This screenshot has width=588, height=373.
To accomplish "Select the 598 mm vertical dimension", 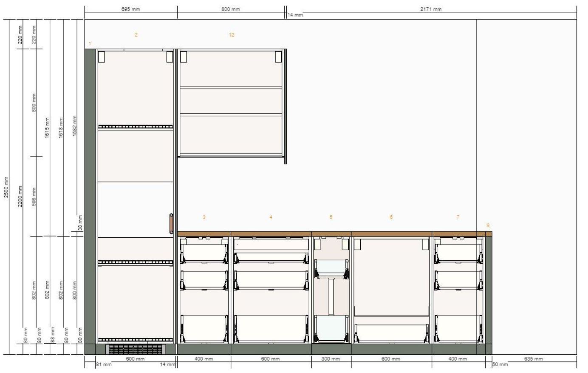I will pyautogui.click(x=34, y=196).
